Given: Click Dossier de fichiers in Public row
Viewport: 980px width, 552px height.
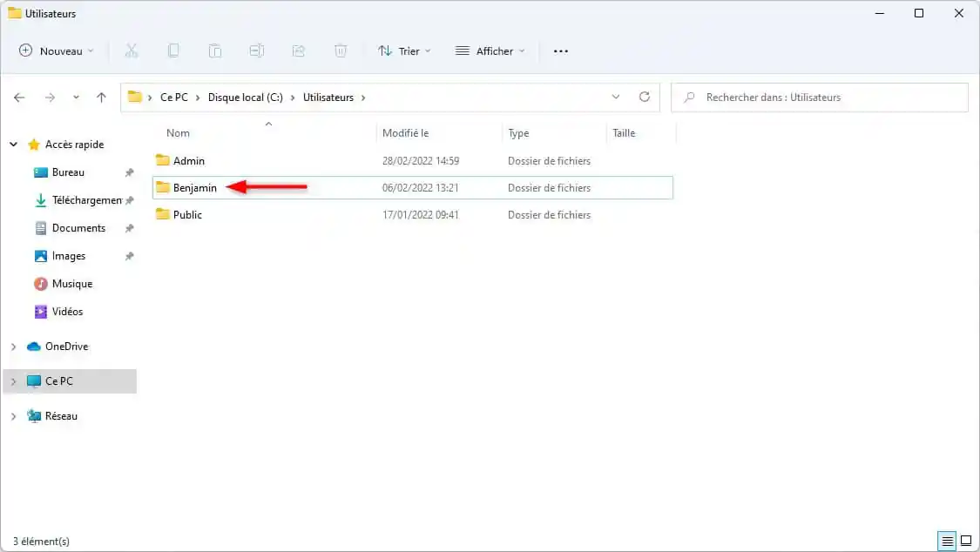Looking at the screenshot, I should tap(549, 214).
